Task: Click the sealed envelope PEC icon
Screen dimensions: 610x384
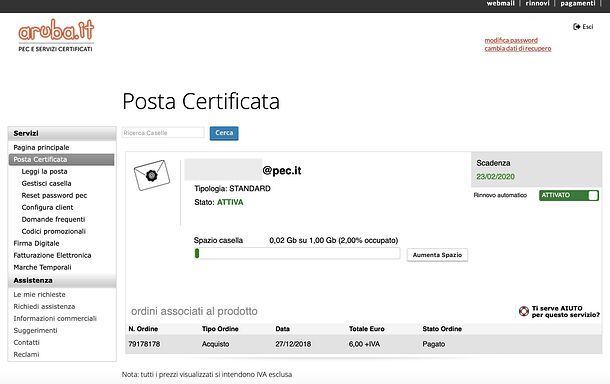Action: (x=152, y=175)
